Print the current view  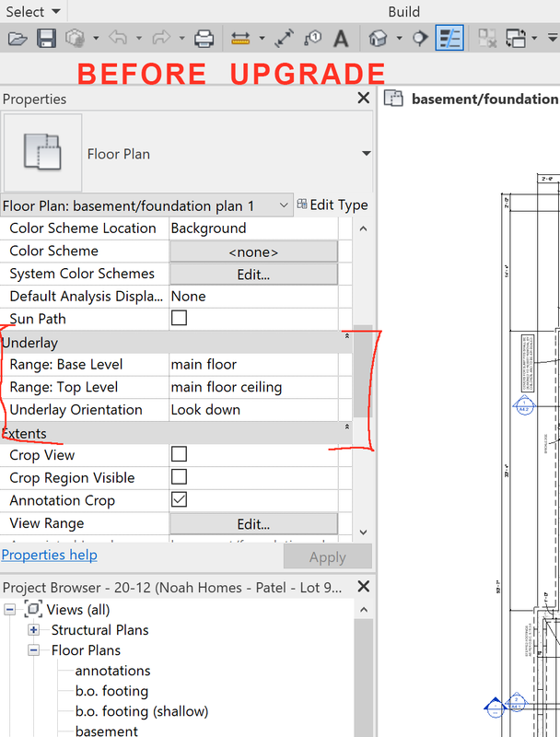click(204, 38)
